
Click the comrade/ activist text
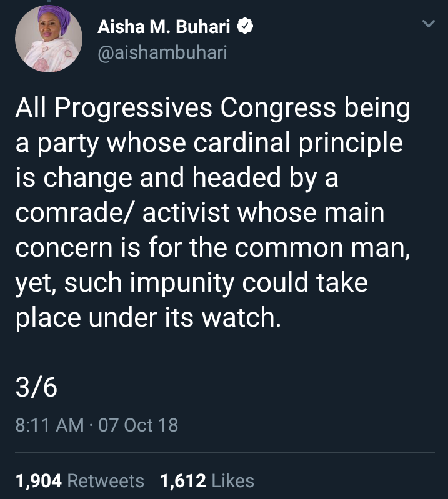[x=122, y=212]
